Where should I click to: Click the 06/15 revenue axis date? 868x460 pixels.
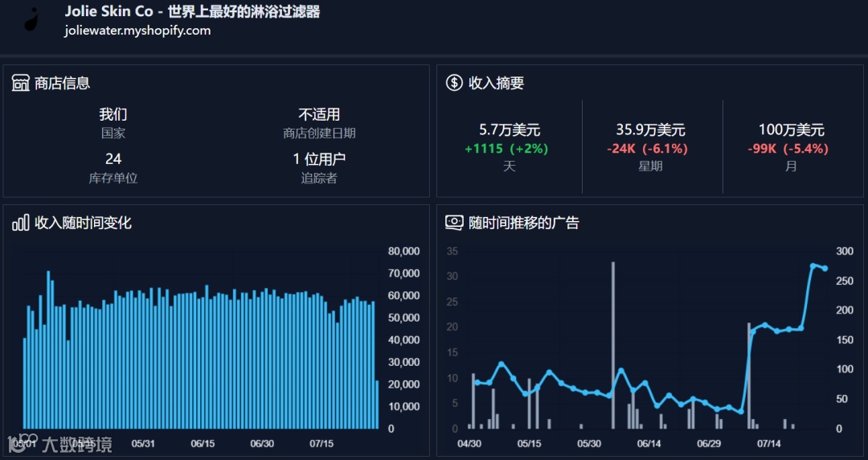click(203, 444)
